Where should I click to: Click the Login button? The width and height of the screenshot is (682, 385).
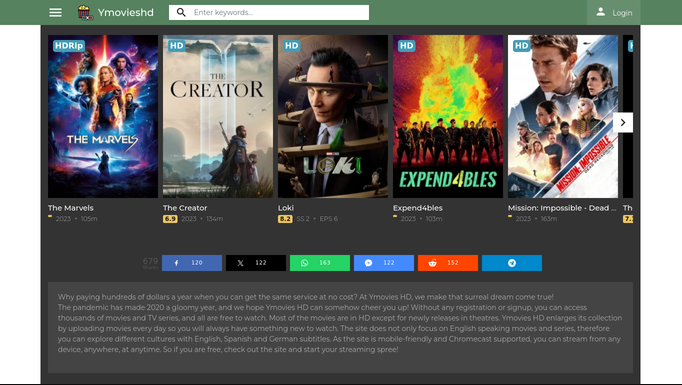coord(614,13)
